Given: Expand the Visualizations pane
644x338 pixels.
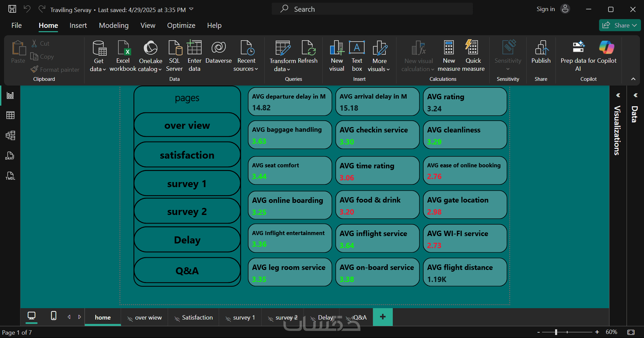Looking at the screenshot, I should 618,96.
